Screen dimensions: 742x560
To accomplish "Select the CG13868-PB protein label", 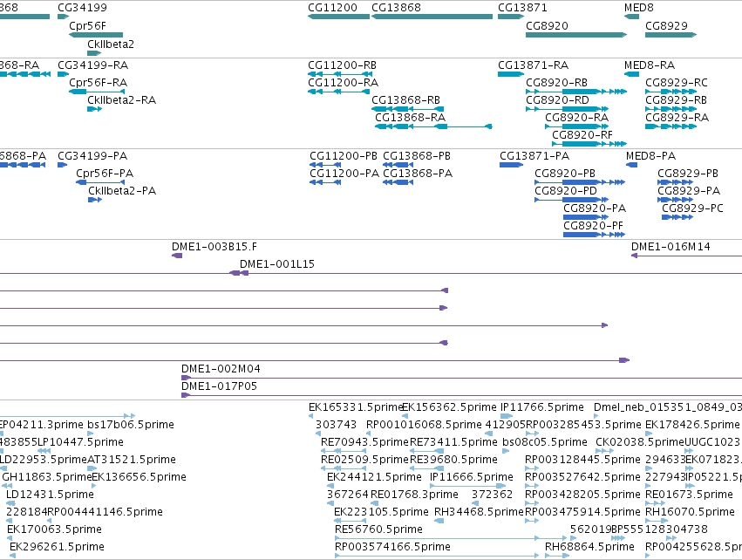I will [417, 156].
